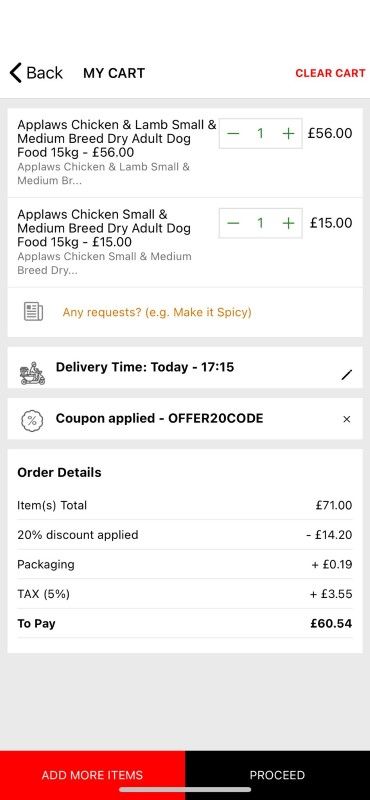Decrease quantity of Applaws Chicken Small dog food
The height and width of the screenshot is (800, 370).
pyautogui.click(x=233, y=223)
